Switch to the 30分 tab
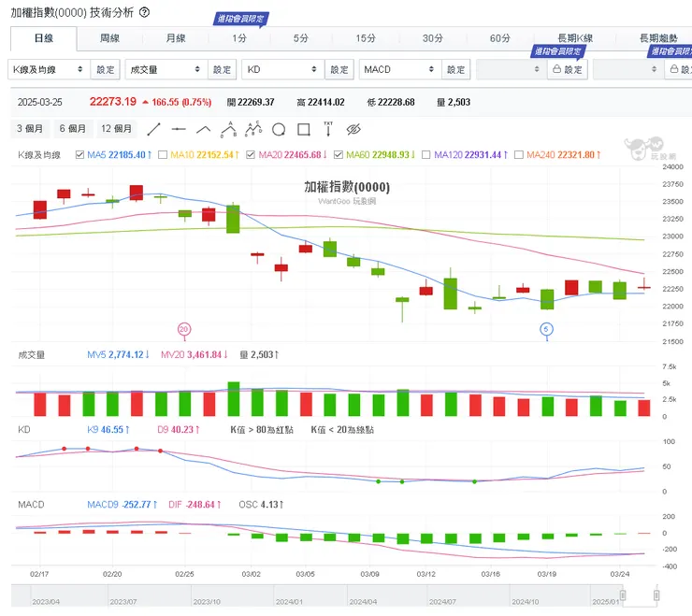The width and height of the screenshot is (692, 616). (x=433, y=38)
